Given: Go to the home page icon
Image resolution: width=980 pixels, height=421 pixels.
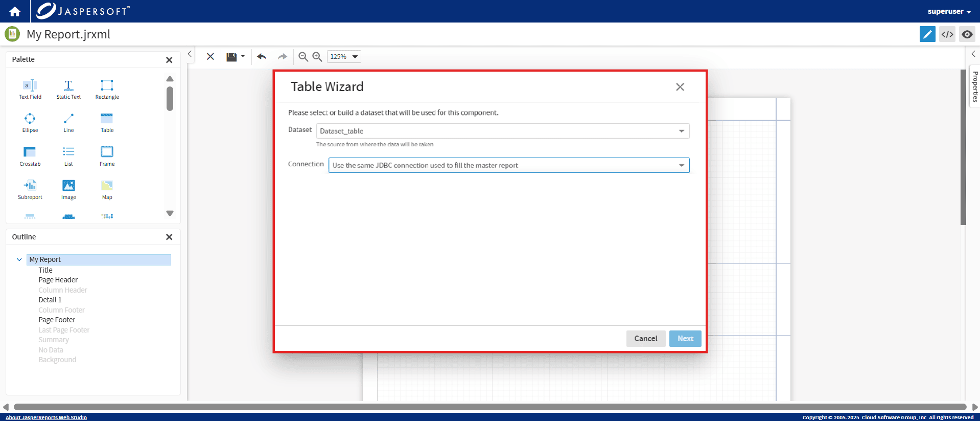Looking at the screenshot, I should coord(15,11).
